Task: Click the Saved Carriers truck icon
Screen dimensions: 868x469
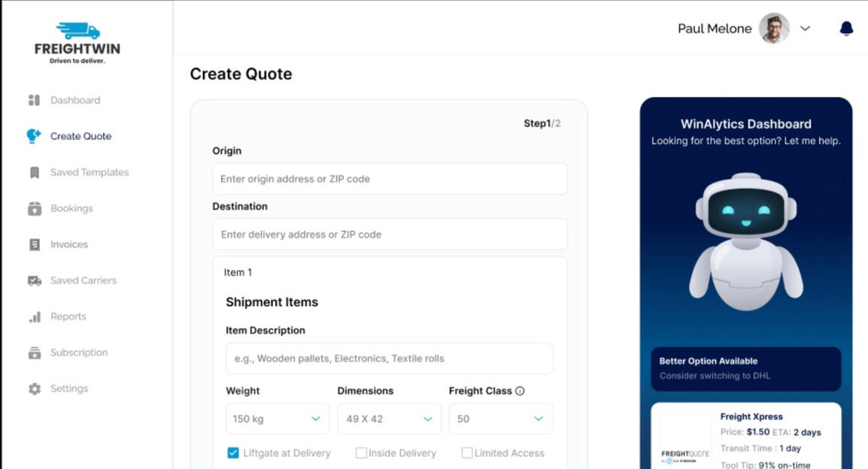Action: [x=34, y=280]
